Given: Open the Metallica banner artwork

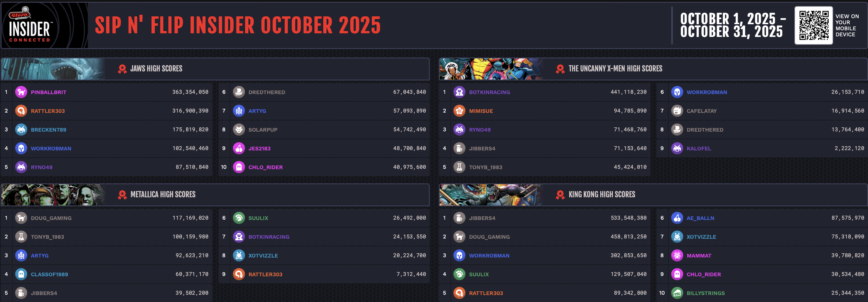Looking at the screenshot, I should click(x=54, y=195).
